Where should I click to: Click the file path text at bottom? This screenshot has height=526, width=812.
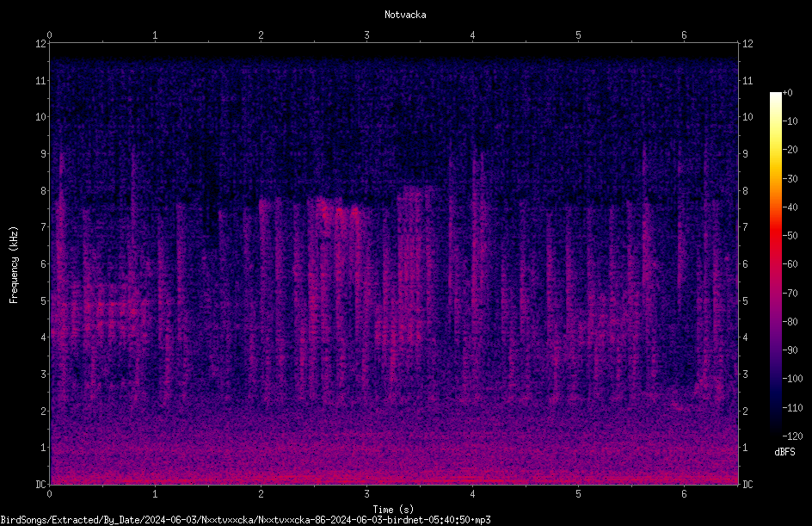pos(245,520)
